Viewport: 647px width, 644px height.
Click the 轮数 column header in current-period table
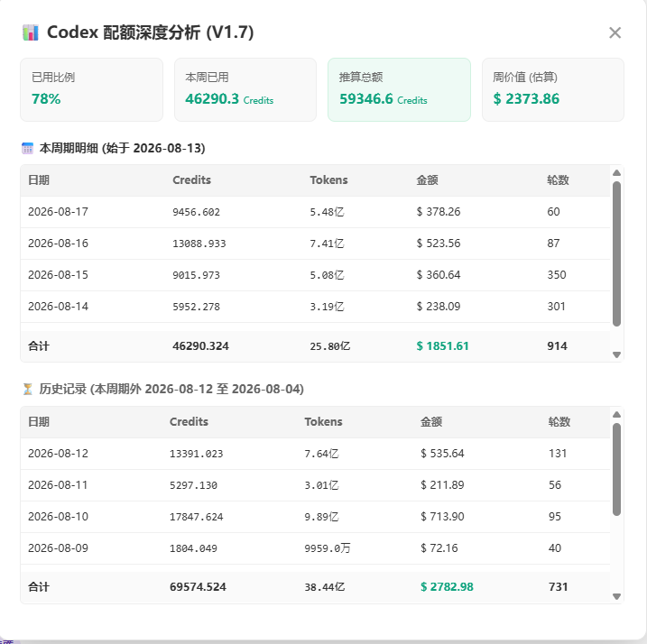point(558,179)
